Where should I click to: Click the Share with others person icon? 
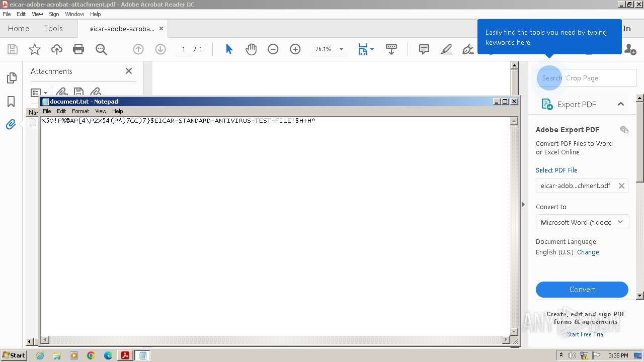(630, 49)
